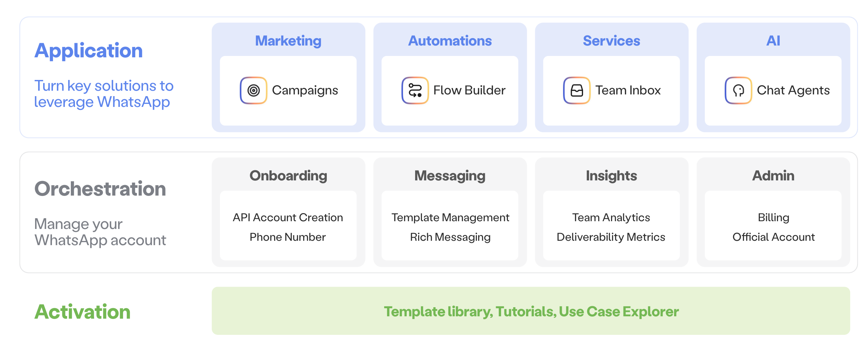Click the API Account Creation text
This screenshot has width=868, height=348.
(288, 217)
